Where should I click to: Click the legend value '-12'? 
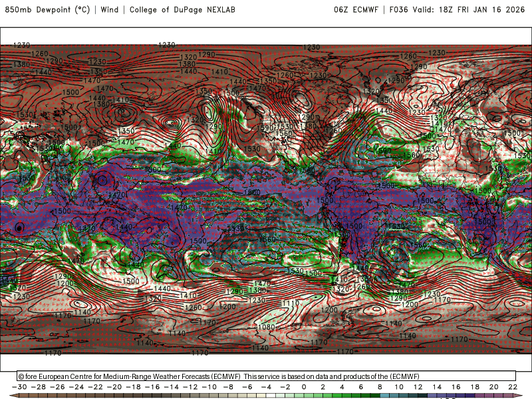[190, 387]
